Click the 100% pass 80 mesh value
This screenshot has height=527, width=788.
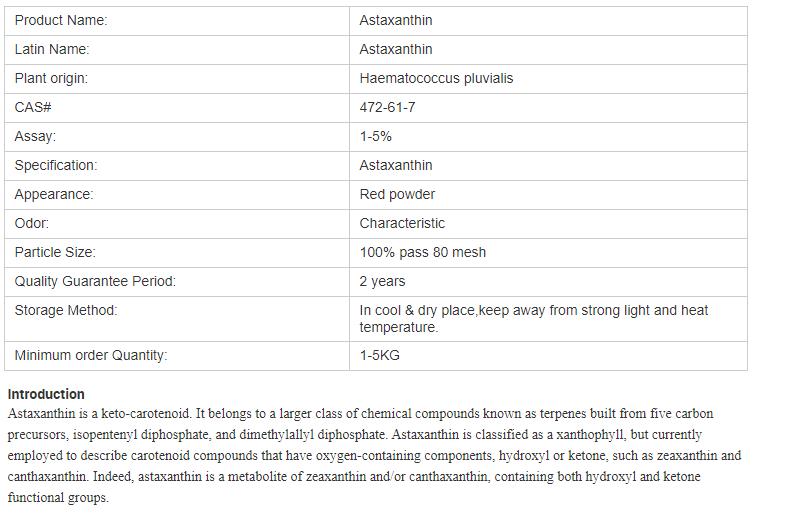[x=422, y=252]
